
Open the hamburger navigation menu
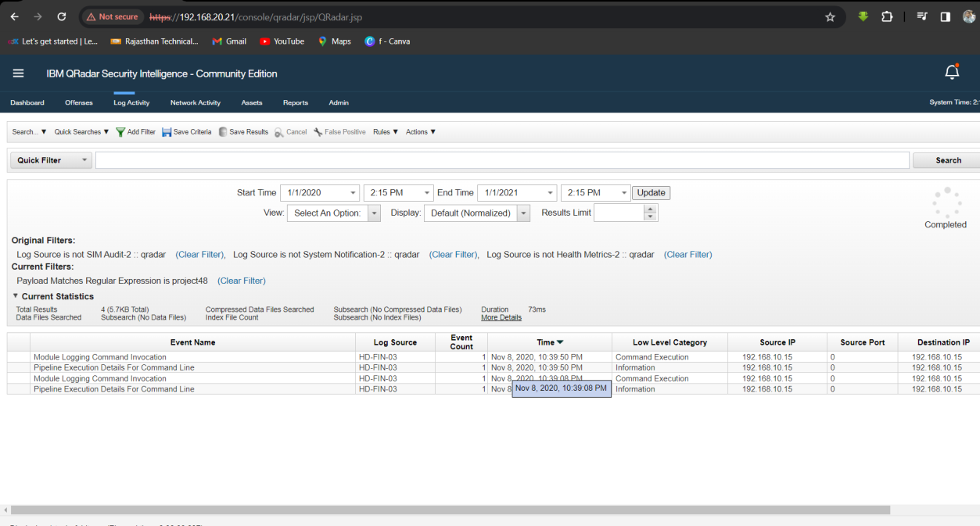[19, 73]
